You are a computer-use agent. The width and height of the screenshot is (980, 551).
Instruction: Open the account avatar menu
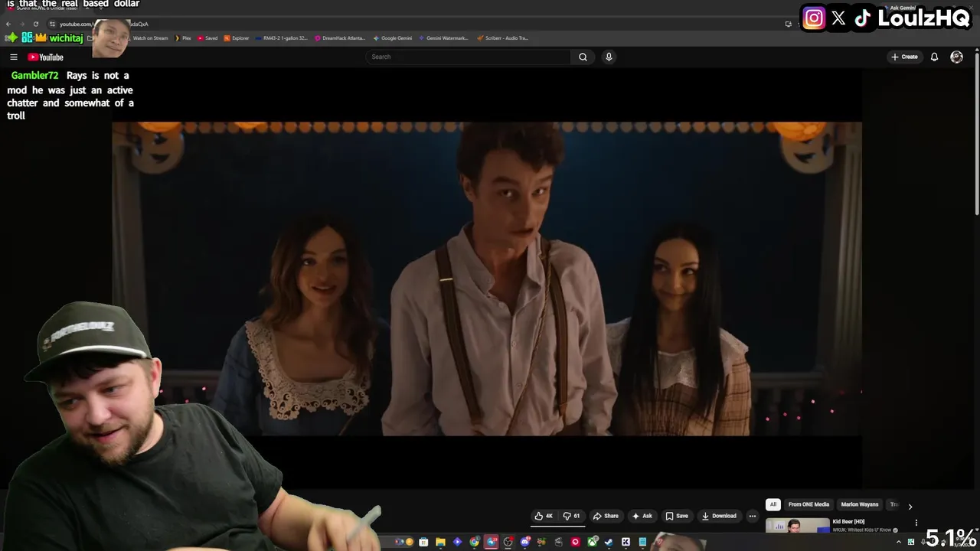(x=956, y=57)
